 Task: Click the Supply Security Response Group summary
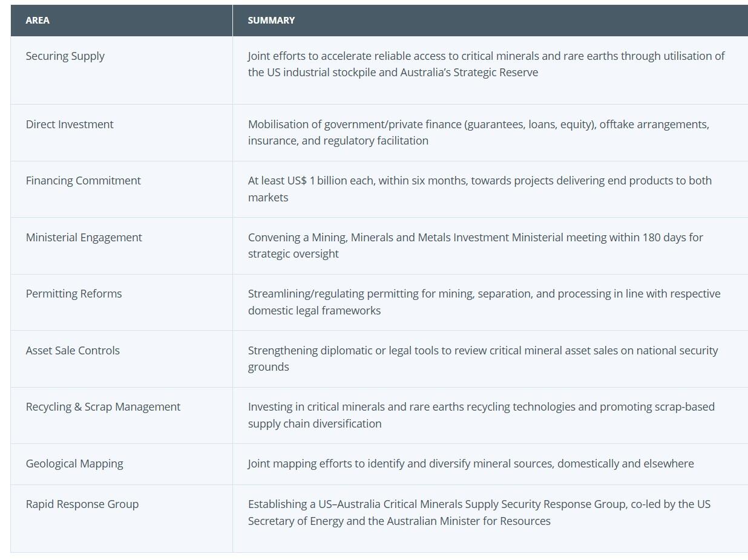pyautogui.click(x=479, y=512)
